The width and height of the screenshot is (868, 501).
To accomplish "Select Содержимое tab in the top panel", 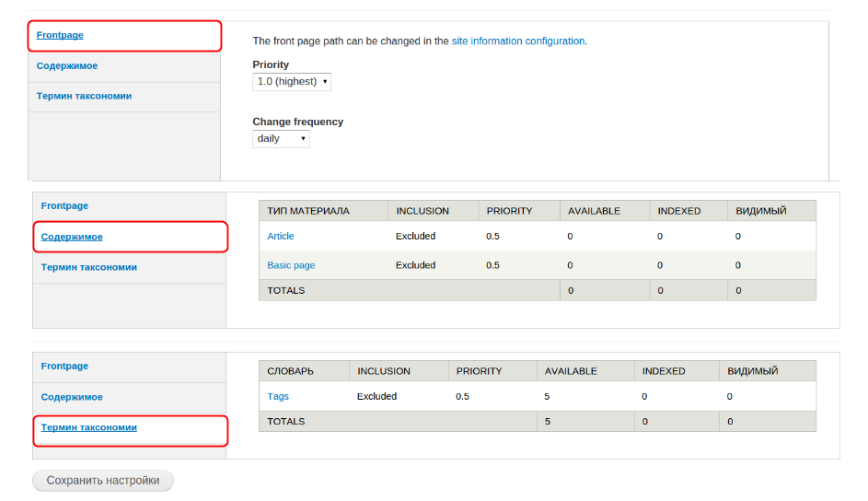I will (x=67, y=66).
